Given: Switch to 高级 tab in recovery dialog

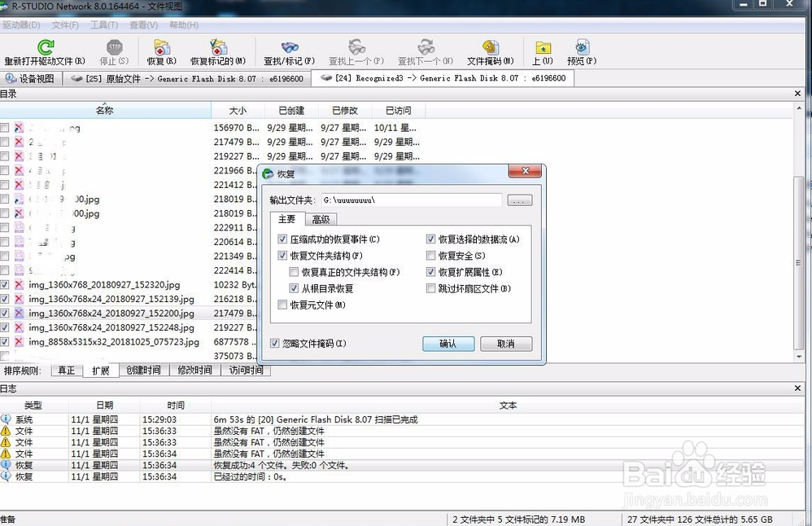Looking at the screenshot, I should coord(320,219).
